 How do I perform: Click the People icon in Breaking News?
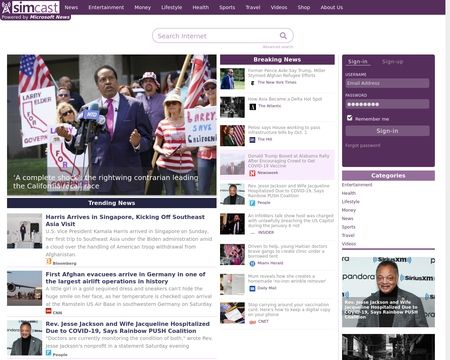click(x=252, y=203)
